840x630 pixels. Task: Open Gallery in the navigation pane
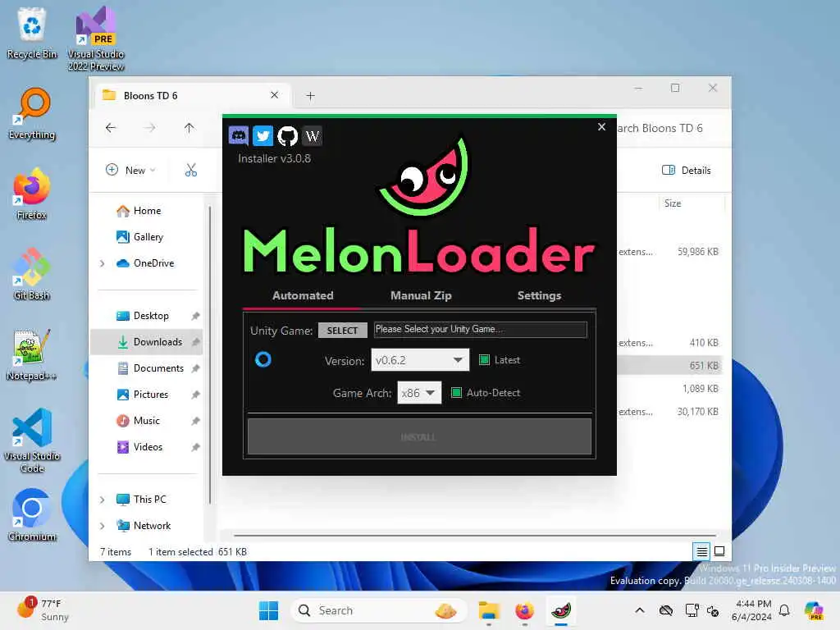148,237
